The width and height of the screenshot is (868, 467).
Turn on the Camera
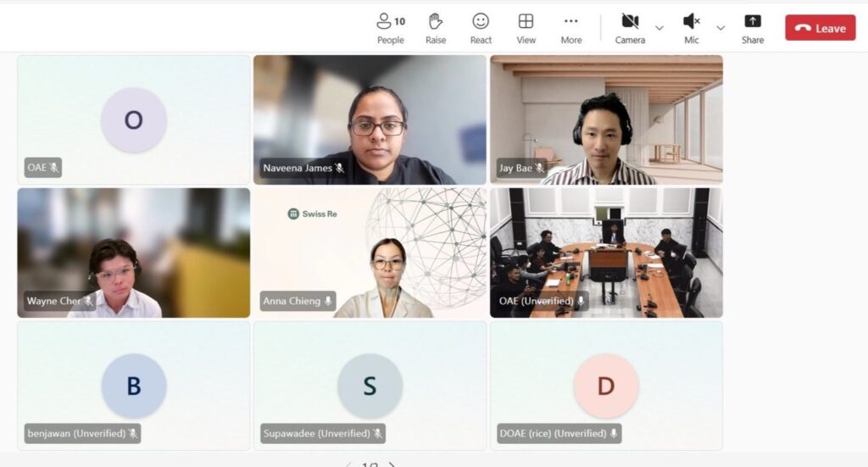630,28
